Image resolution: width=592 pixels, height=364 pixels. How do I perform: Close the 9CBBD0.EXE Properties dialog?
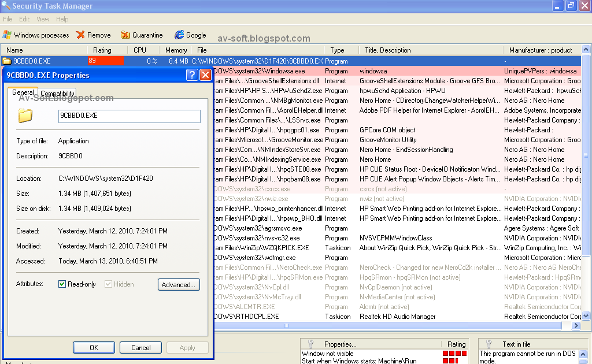click(205, 75)
